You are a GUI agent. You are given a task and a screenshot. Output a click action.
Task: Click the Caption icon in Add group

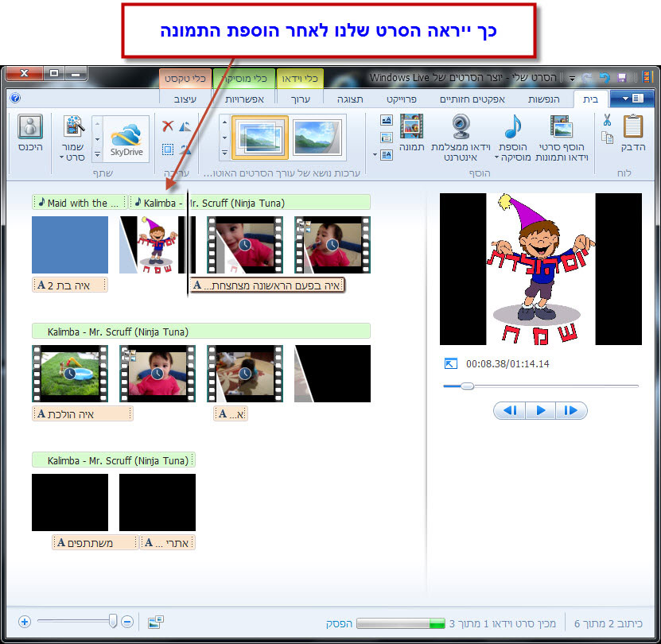[386, 138]
